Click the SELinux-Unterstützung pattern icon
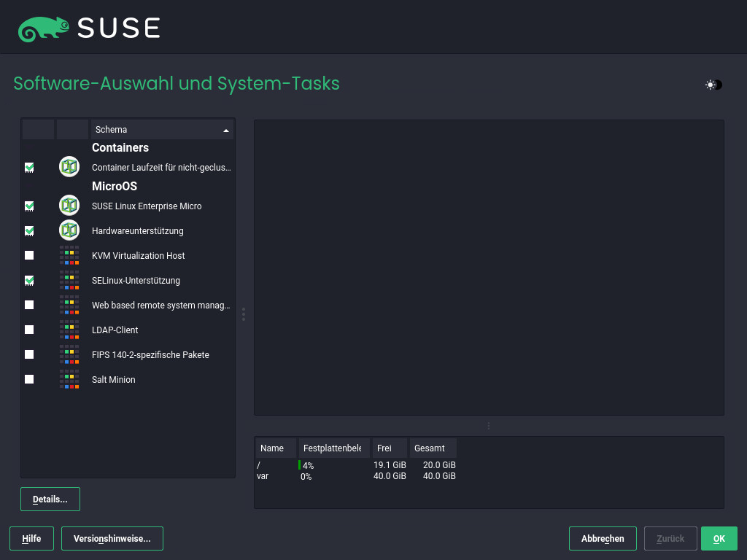The height and width of the screenshot is (560, 747). coord(69,280)
